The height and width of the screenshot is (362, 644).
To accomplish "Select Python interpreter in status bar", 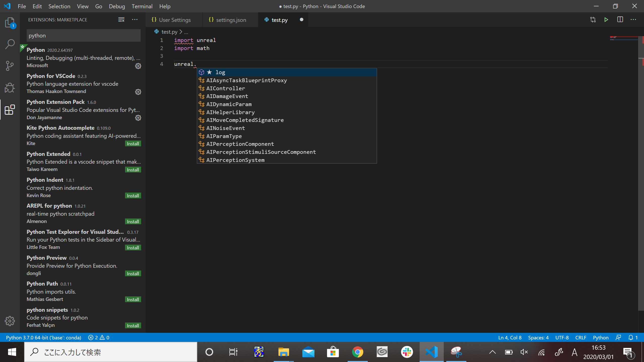I will click(x=44, y=338).
